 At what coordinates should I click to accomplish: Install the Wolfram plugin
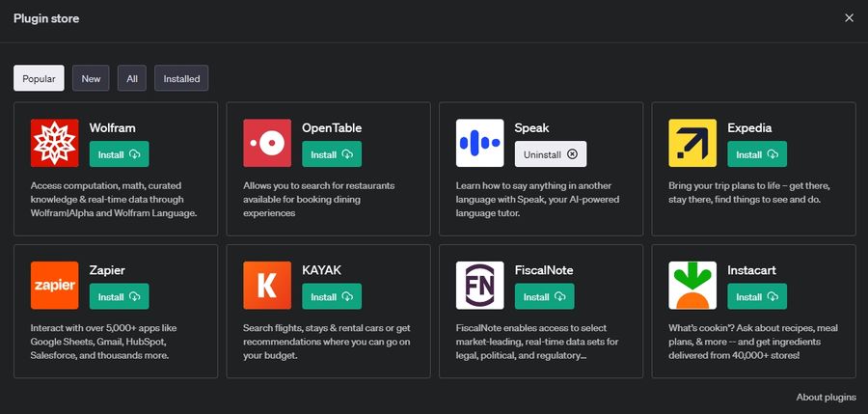click(120, 154)
